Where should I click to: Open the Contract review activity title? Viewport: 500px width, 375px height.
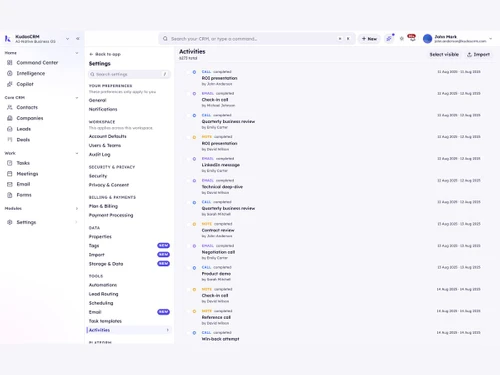click(218, 230)
